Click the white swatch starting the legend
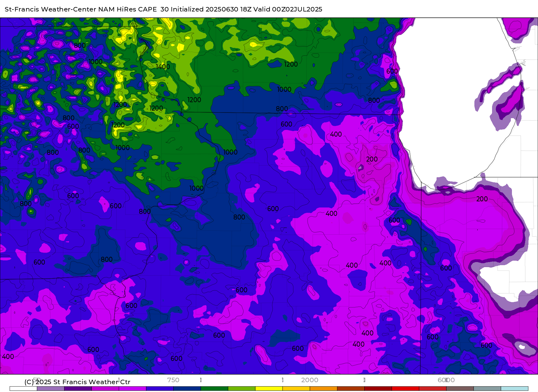The height and width of the screenshot is (392, 538). coord(23,389)
